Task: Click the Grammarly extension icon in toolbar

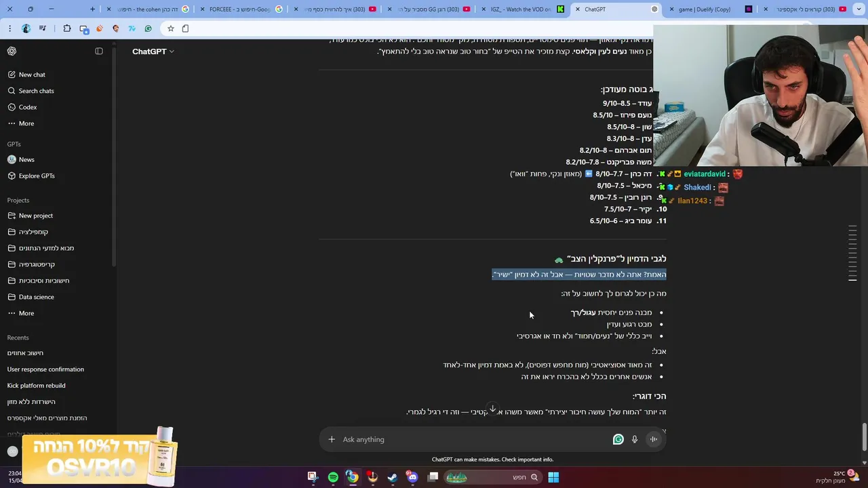Action: click(149, 28)
